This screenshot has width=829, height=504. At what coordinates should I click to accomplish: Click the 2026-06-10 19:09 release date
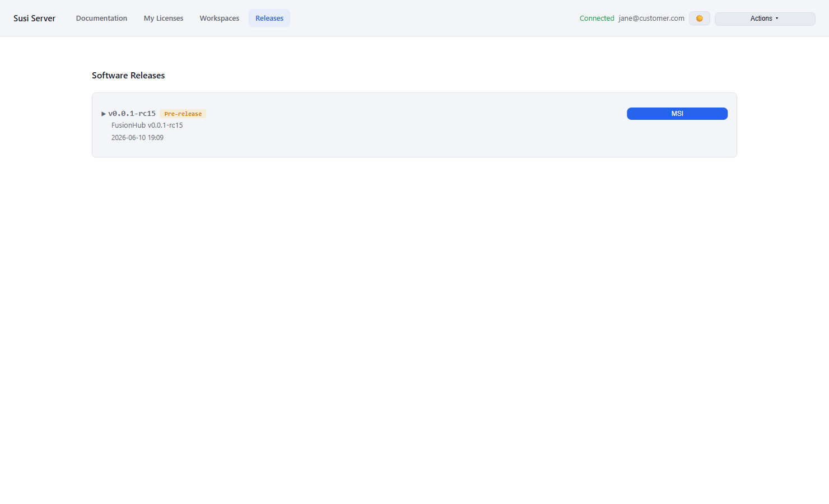click(x=137, y=138)
